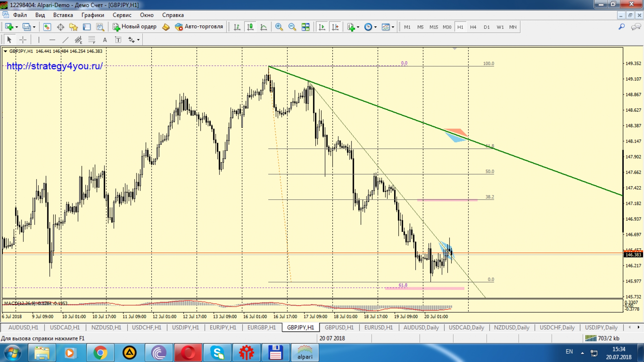The height and width of the screenshot is (362, 644).
Task: Toggle the Авто-торговля auto-trading button
Action: pos(199,27)
